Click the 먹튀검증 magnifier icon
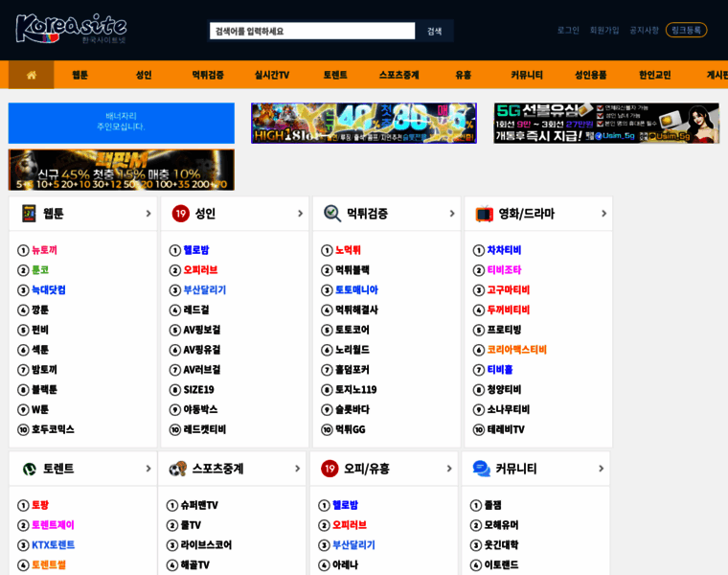The image size is (728, 575). point(332,214)
